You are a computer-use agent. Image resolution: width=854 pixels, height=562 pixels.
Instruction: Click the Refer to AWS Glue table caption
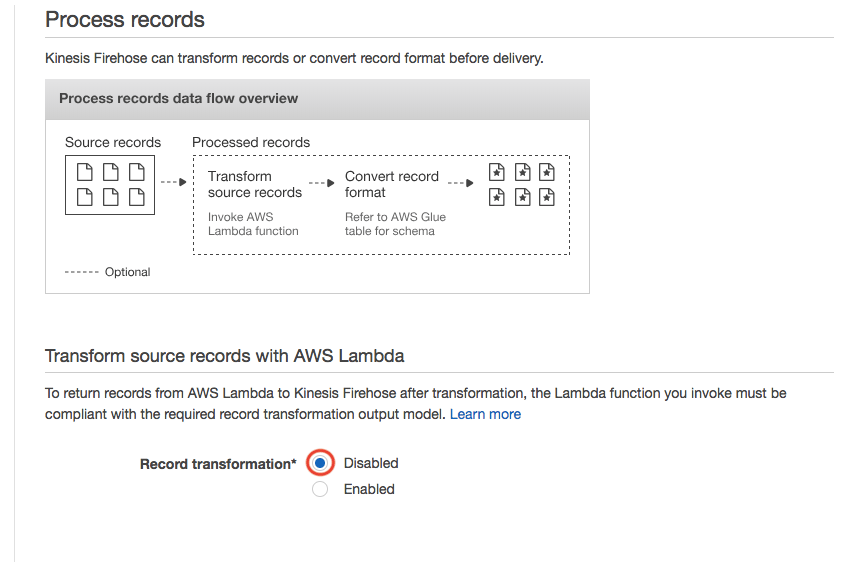point(395,224)
